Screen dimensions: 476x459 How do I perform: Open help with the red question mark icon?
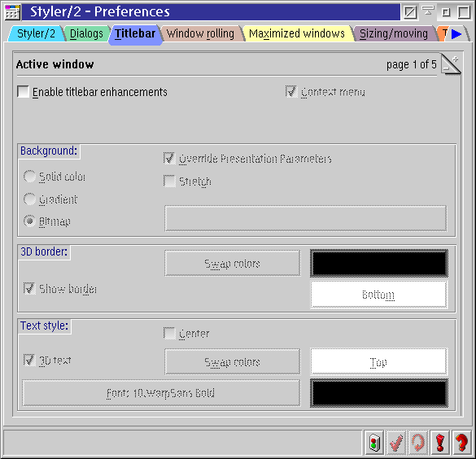pyautogui.click(x=461, y=442)
